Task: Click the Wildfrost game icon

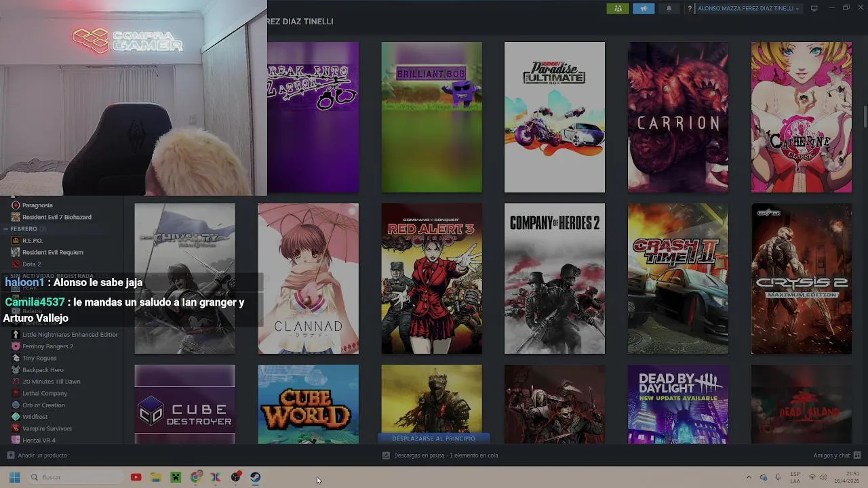Action: click(16, 417)
